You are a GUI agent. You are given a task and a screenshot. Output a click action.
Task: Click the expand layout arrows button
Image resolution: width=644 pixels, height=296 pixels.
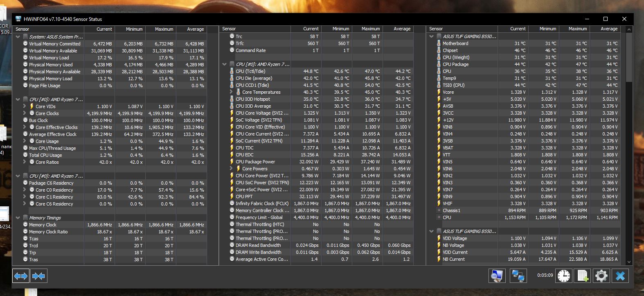[21, 276]
